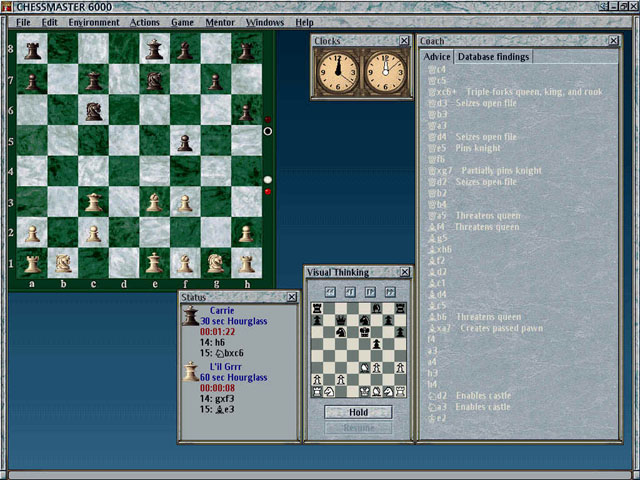Viewport: 640px width, 480px height.
Task: Click the left clock face
Action: (338, 73)
